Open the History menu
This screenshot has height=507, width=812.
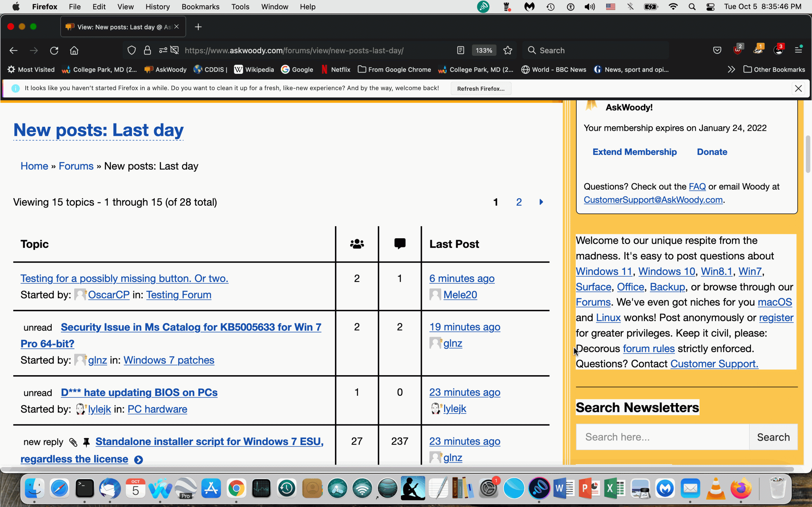[157, 7]
